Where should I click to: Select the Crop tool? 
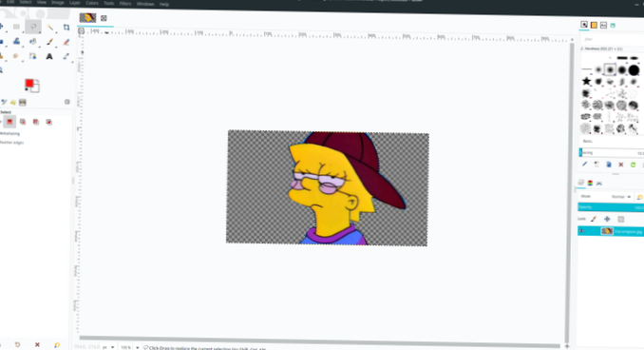pos(66,28)
